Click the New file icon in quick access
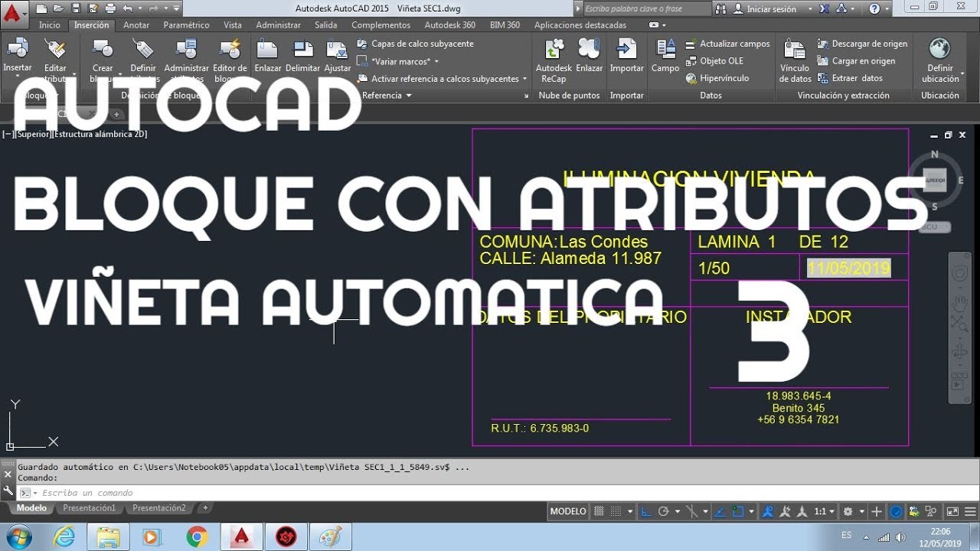 click(41, 9)
